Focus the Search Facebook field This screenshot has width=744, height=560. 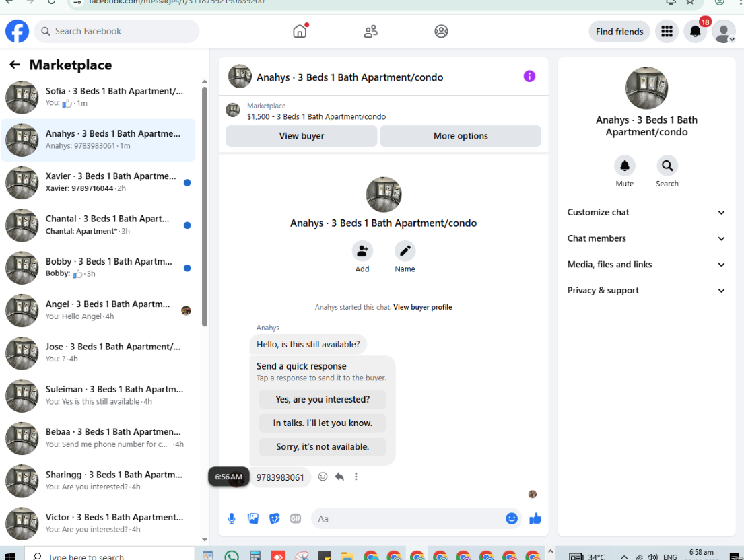pos(116,31)
